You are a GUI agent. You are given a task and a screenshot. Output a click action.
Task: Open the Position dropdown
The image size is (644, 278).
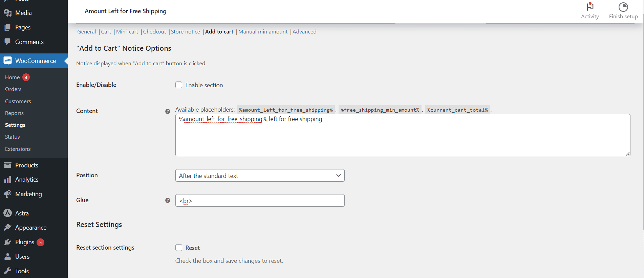[260, 176]
